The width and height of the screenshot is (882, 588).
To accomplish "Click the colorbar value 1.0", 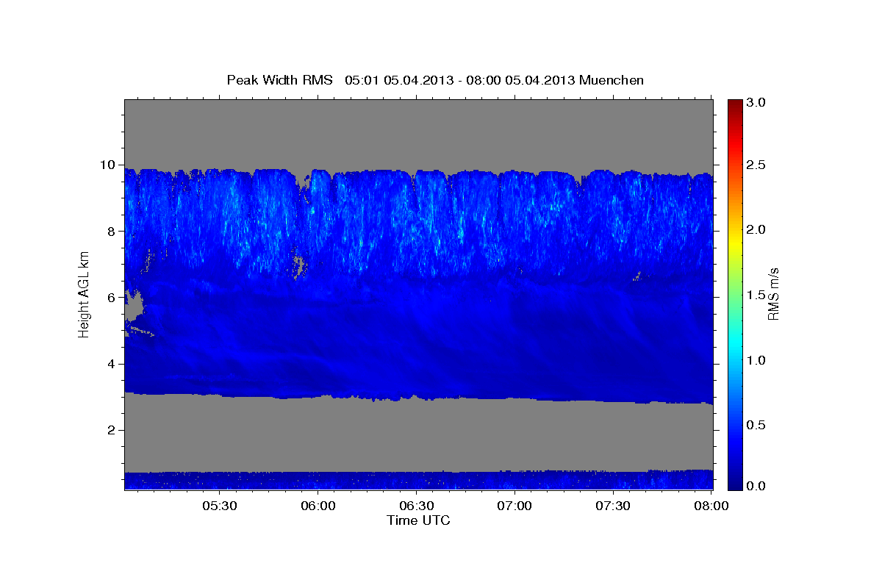I will [756, 360].
